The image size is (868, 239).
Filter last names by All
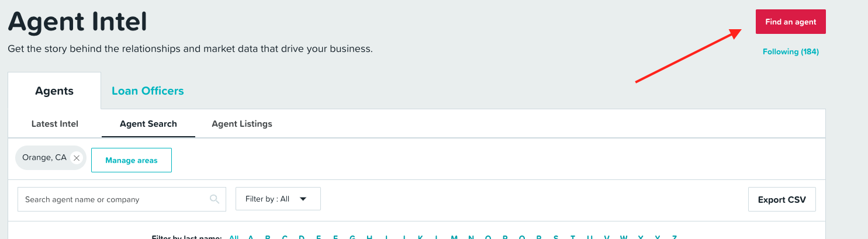234,237
